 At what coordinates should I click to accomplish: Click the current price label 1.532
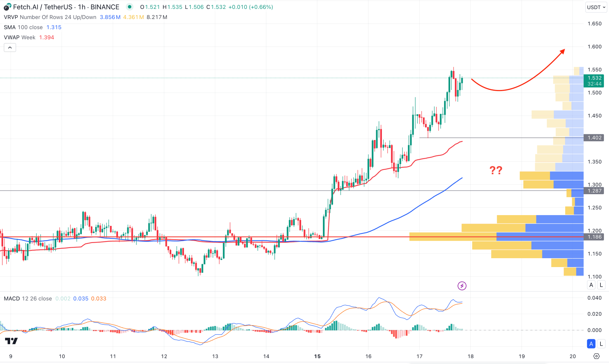click(x=594, y=81)
